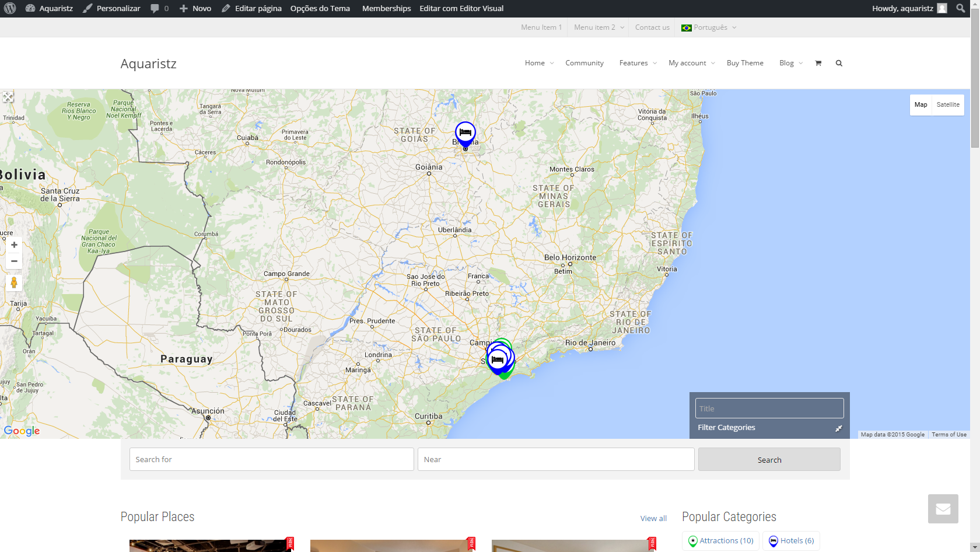This screenshot has height=552, width=980.
Task: Focus the Search for field
Action: tap(272, 459)
